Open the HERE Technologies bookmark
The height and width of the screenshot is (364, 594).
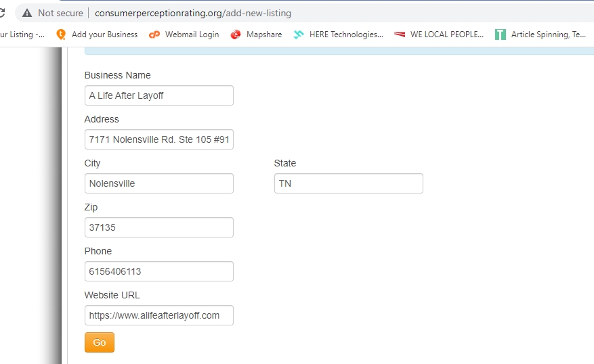[x=338, y=35]
